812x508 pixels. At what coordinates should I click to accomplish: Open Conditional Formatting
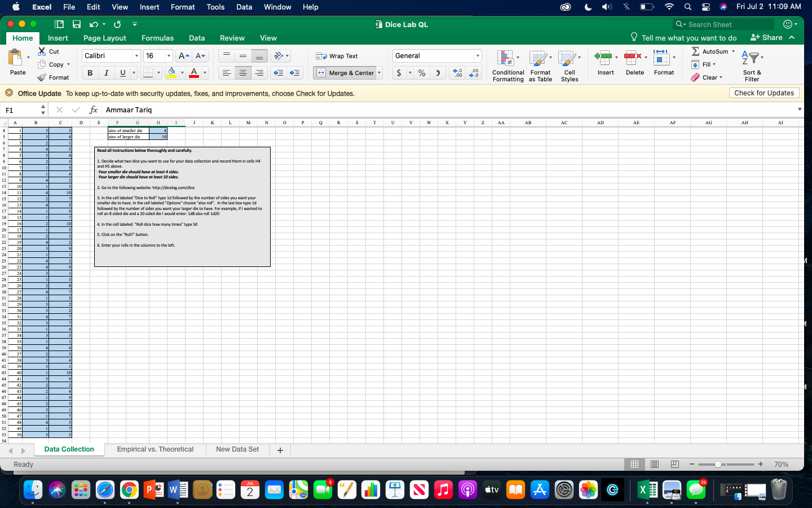click(x=507, y=65)
